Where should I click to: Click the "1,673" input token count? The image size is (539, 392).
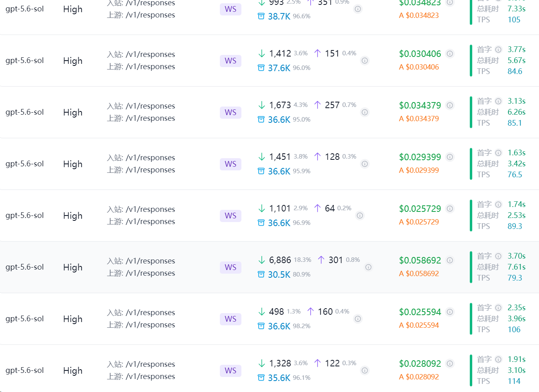point(280,105)
